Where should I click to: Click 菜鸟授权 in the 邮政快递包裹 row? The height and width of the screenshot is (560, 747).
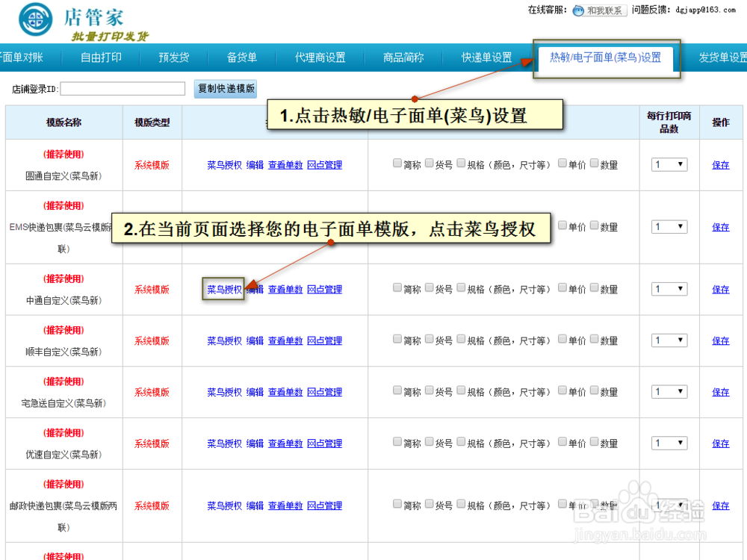(x=224, y=505)
